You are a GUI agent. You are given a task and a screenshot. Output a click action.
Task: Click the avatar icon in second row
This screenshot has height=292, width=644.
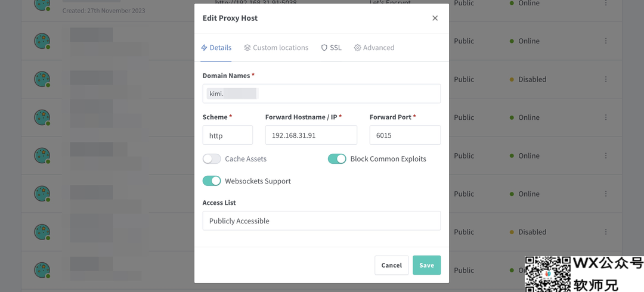[42, 41]
